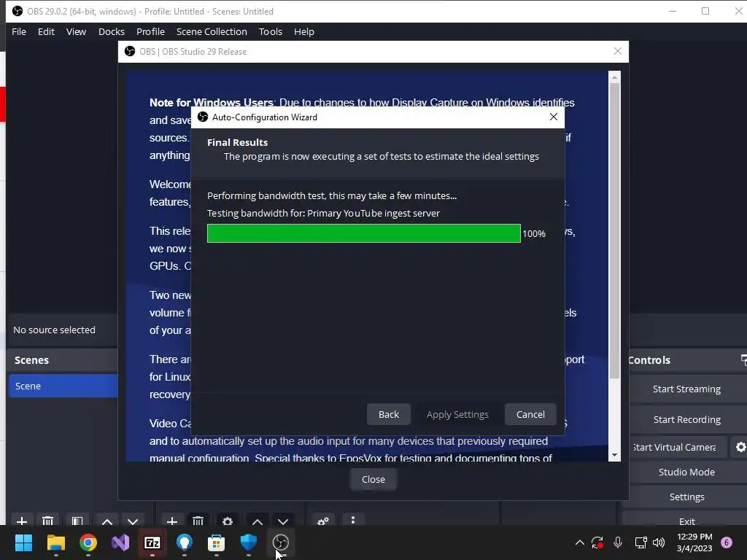
Task: Click scroll up arrow in release notes
Action: [614, 77]
